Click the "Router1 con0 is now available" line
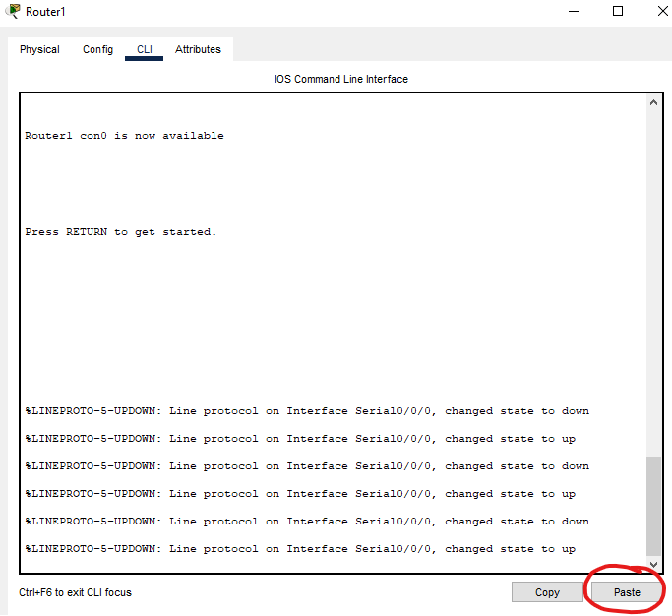 click(x=124, y=136)
